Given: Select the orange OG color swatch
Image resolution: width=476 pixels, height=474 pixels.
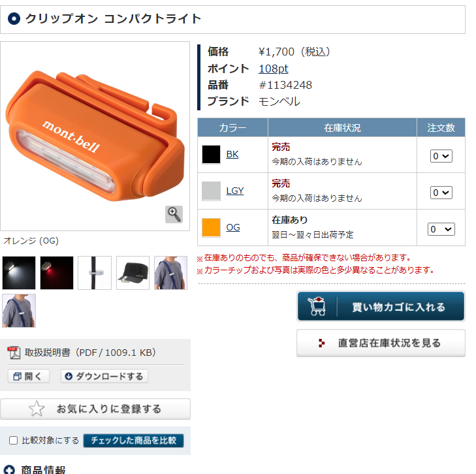Looking at the screenshot, I should (x=211, y=227).
